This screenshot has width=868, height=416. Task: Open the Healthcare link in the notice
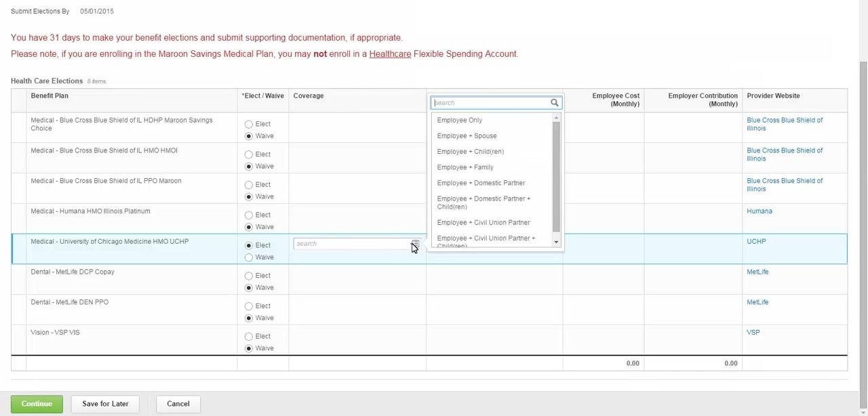(x=390, y=54)
